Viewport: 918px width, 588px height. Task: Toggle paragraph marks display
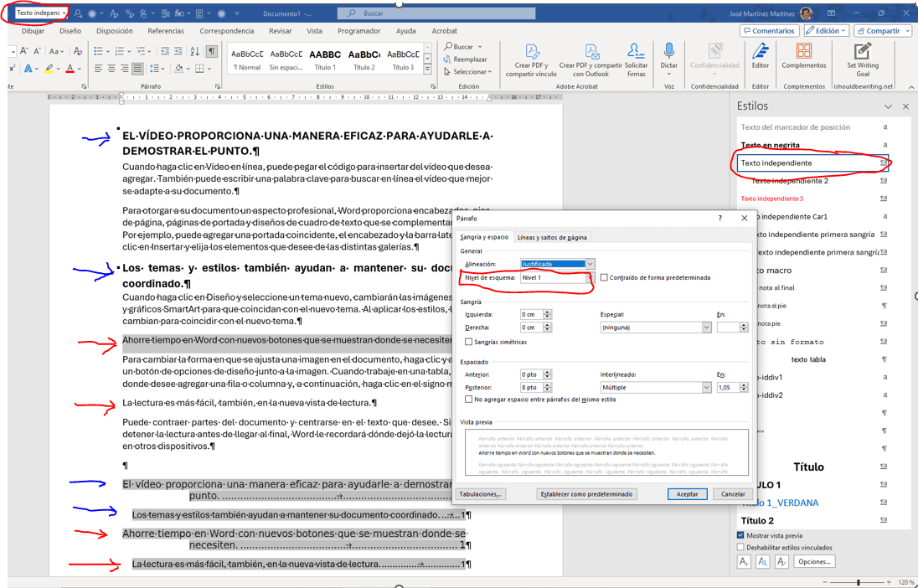pyautogui.click(x=212, y=50)
